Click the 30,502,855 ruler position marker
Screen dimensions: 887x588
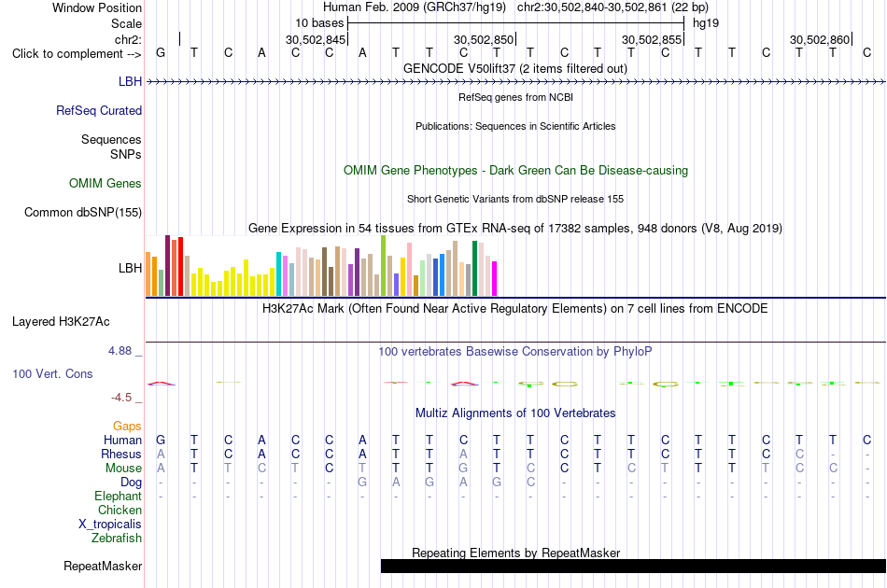[653, 39]
